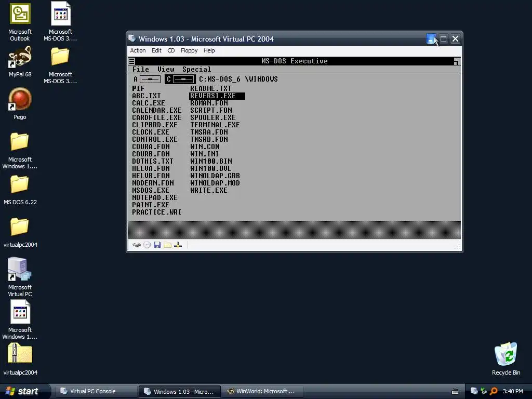The width and height of the screenshot is (532, 399).
Task: Click the Safely Remove Hardware tray icon
Action: point(484,391)
